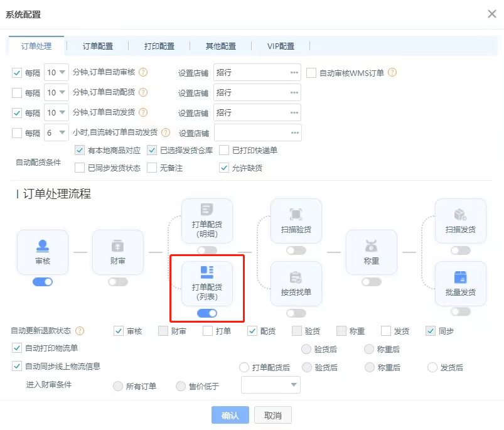Viewport: 504px width, 430px height.
Task: Turn off the 审核 step switch
Action: [x=43, y=282]
